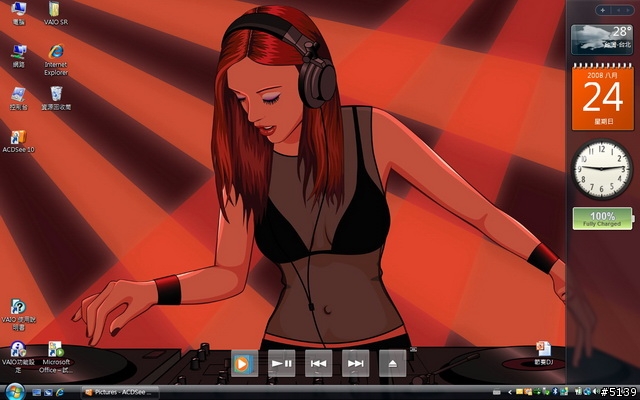Click the calendar gadget showing 24
Viewport: 640px width, 400px height.
(x=602, y=97)
